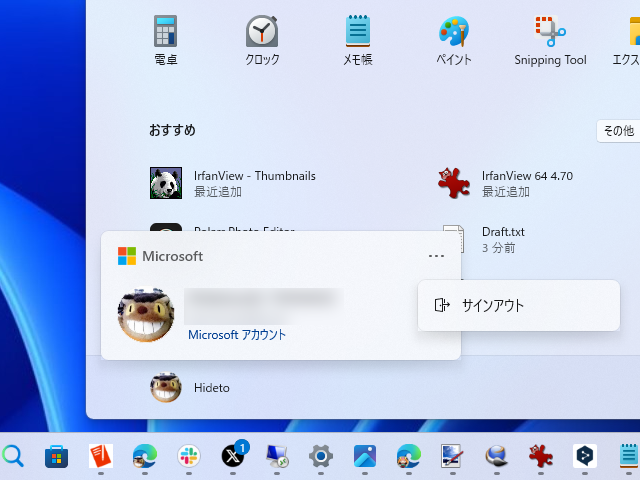This screenshot has height=480, width=640.
Task: Open Settings gear in the taskbar
Action: 321,456
